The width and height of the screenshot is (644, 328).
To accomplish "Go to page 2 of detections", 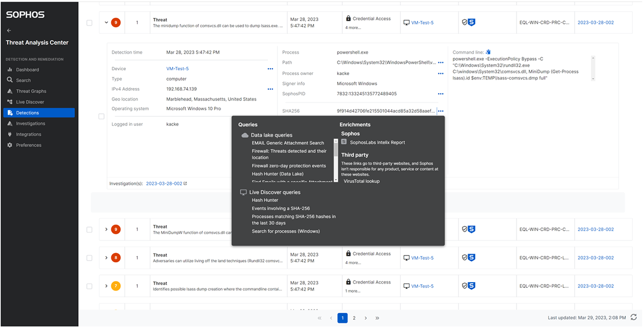I will coord(354,318).
